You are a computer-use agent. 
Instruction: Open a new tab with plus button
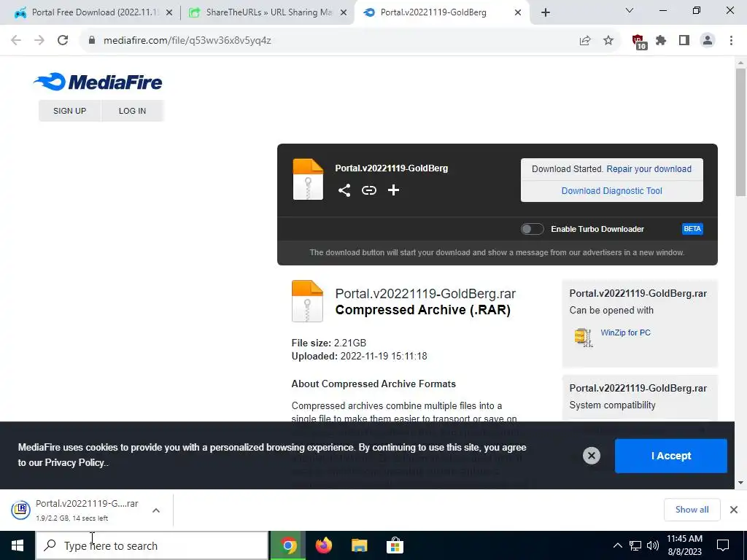point(546,12)
